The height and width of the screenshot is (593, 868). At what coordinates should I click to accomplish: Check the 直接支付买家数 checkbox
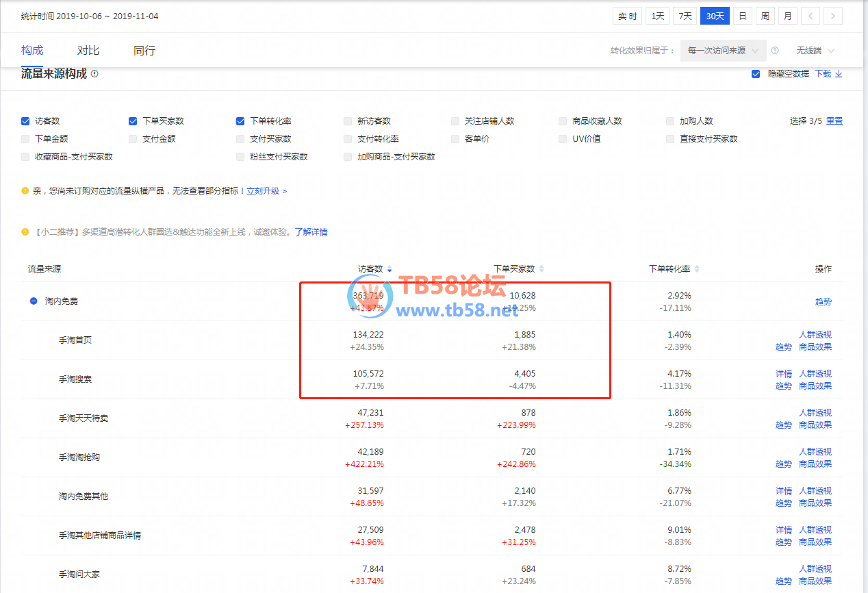(x=670, y=139)
